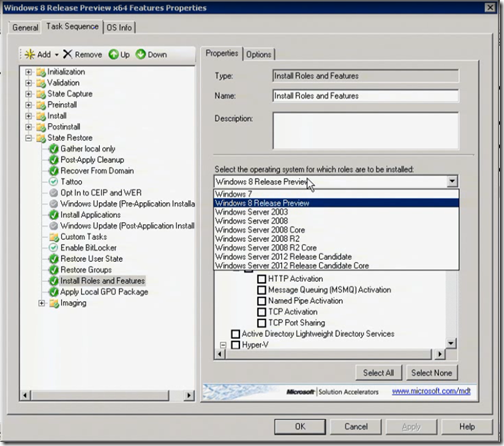Check the TCP Activation checkbox
Screen dimensions: 504x446
[262, 312]
